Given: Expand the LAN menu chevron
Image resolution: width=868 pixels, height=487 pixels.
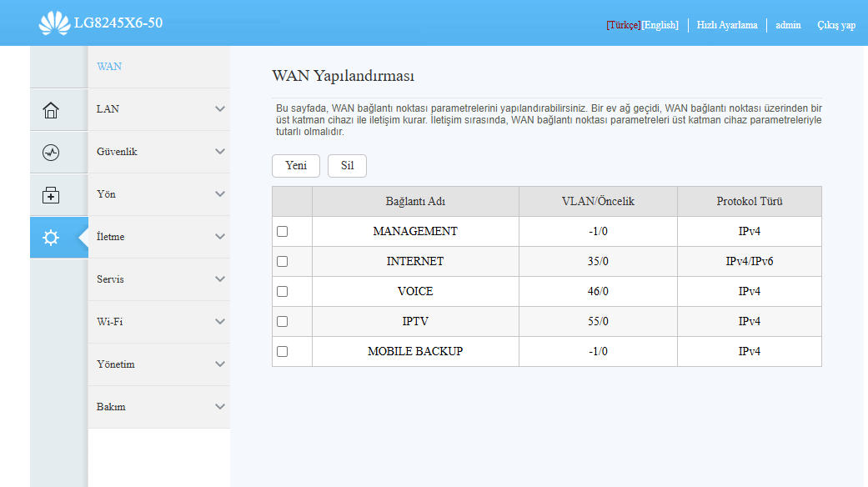Looking at the screenshot, I should pos(220,109).
